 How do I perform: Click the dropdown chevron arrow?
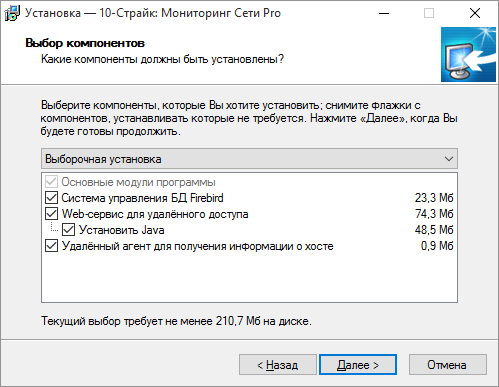[x=449, y=159]
